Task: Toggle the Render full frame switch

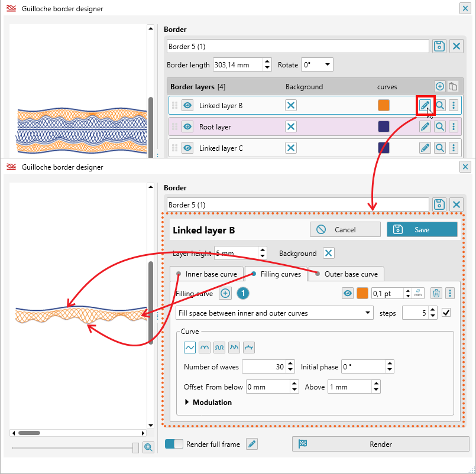Action: [x=174, y=444]
